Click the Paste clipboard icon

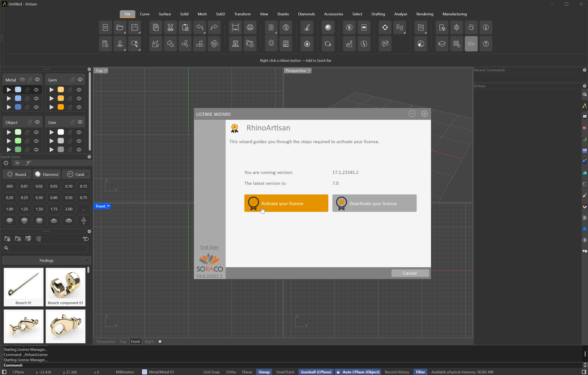(185, 27)
